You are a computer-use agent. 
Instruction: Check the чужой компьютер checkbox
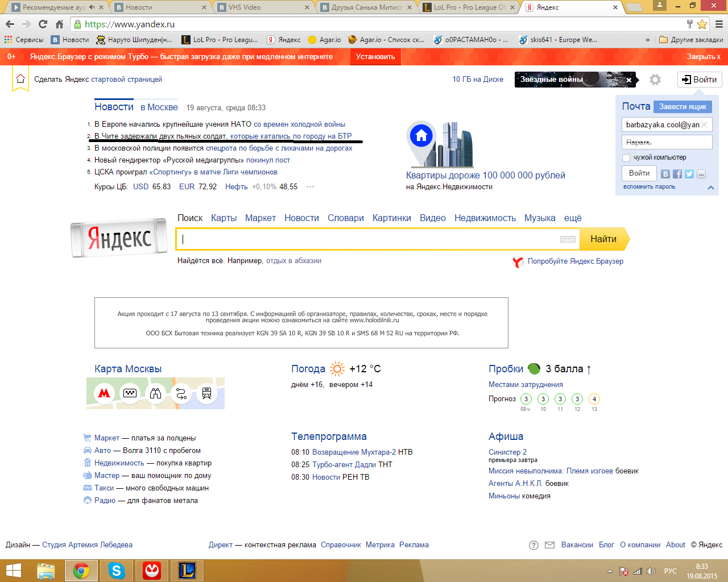tap(626, 158)
